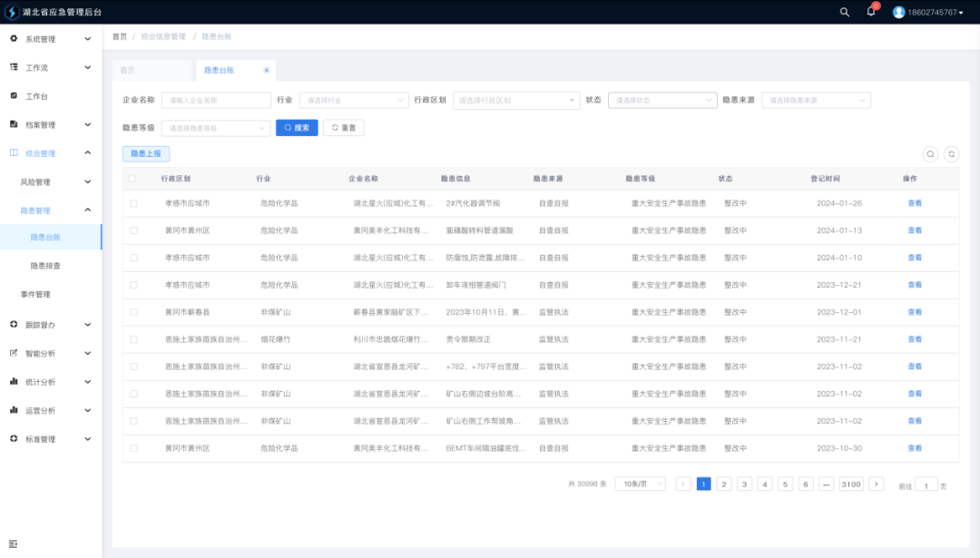Toggle the select-all checkbox in table header
The width and height of the screenshot is (980, 558).
point(133,179)
